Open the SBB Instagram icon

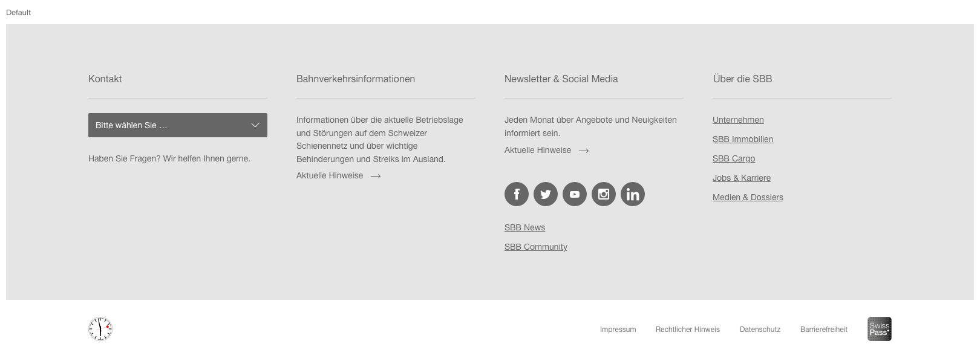(604, 194)
